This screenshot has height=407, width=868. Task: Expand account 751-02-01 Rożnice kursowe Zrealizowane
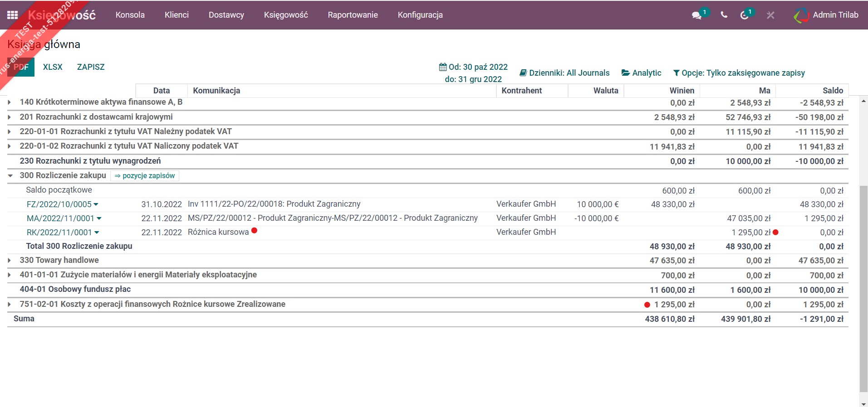click(x=10, y=305)
